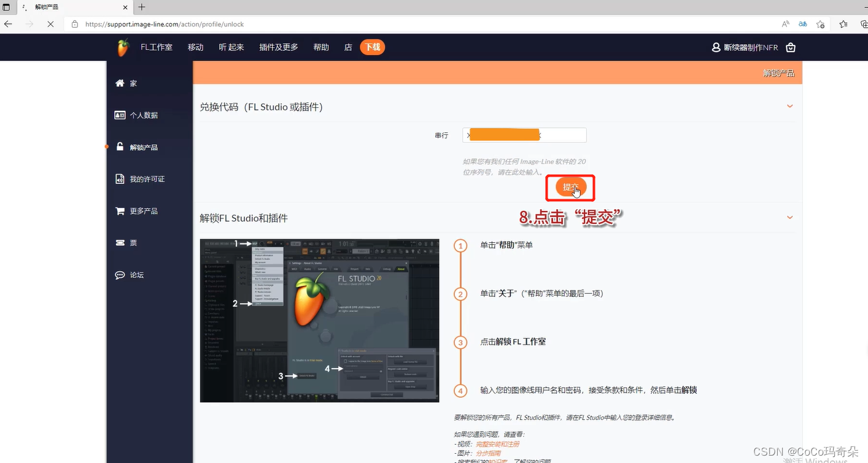Open the 听 起来 menu item

point(231,47)
